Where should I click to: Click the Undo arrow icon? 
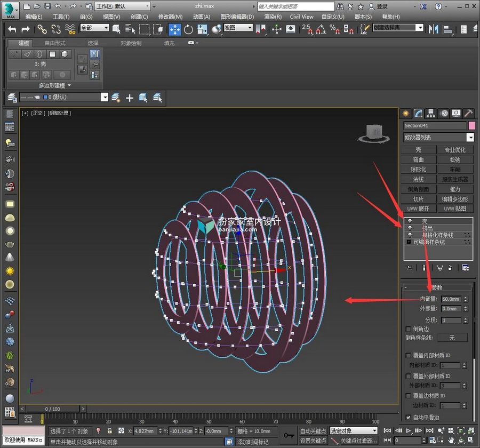pos(12,29)
